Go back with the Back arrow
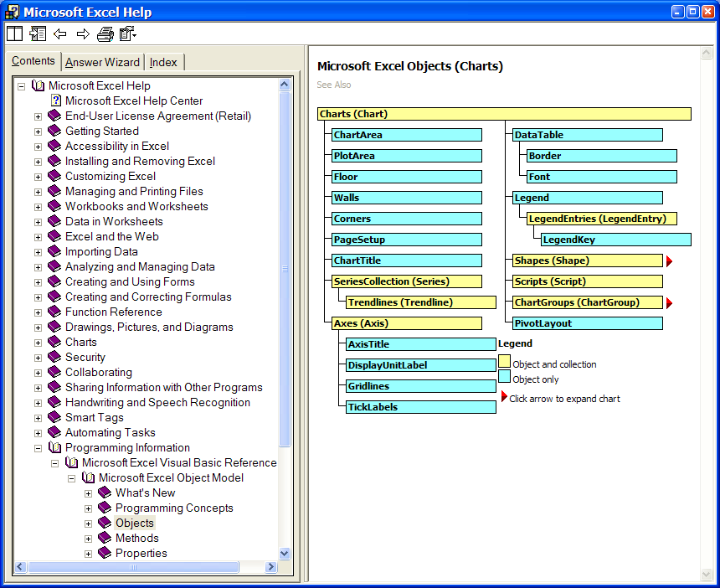The height and width of the screenshot is (588, 720). [60, 34]
